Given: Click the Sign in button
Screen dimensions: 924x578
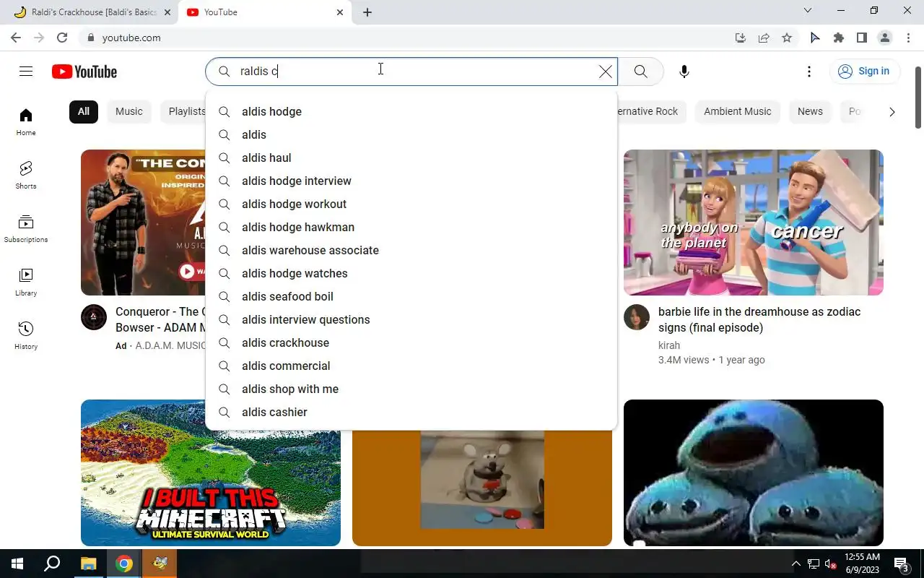Looking at the screenshot, I should point(864,71).
